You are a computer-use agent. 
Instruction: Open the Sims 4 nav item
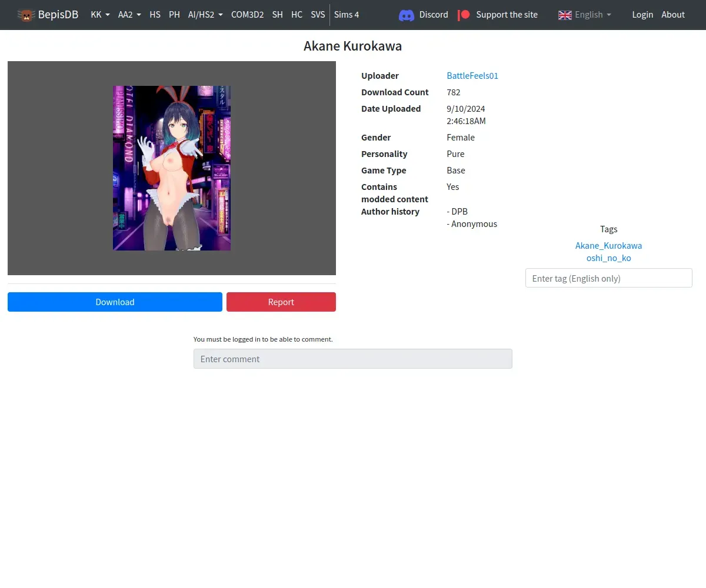pyautogui.click(x=347, y=15)
